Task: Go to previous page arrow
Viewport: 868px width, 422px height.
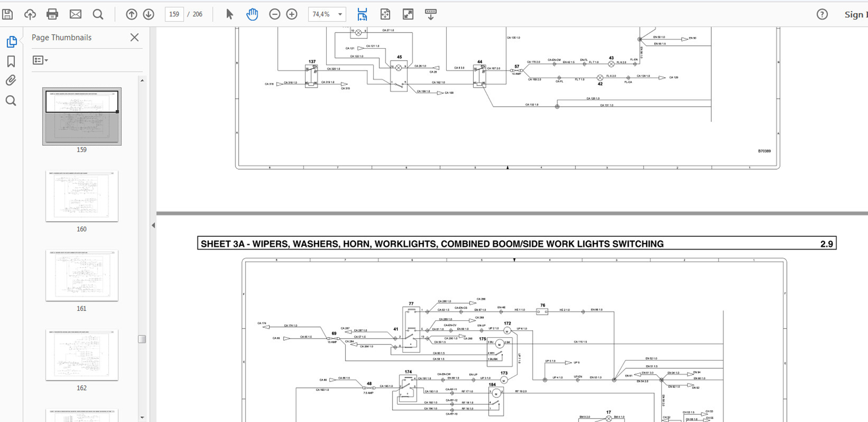Action: point(131,14)
